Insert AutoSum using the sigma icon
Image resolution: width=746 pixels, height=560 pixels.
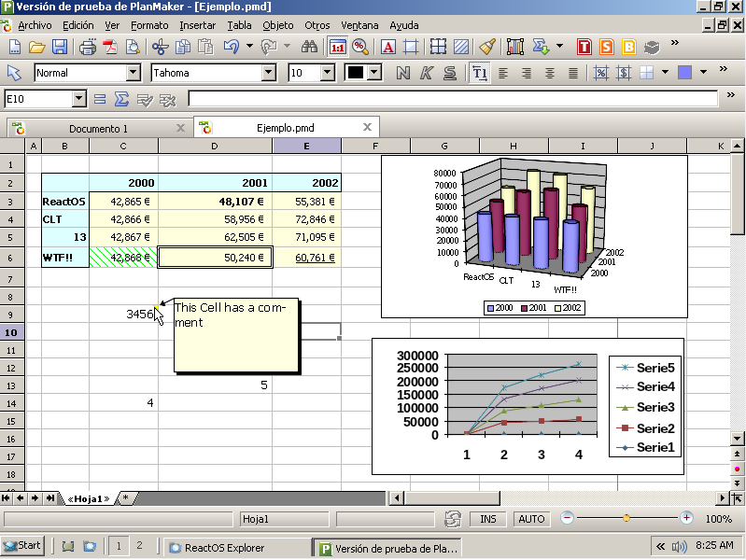pos(121,98)
